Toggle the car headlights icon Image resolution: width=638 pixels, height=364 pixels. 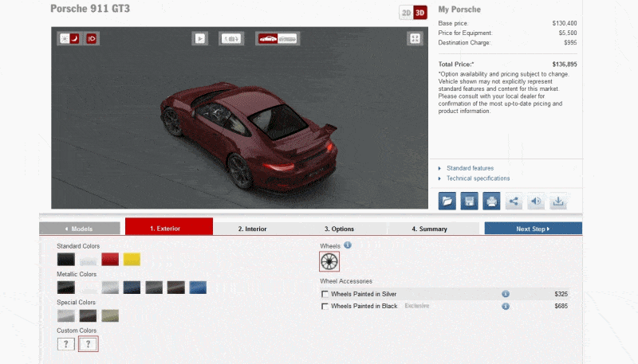tap(92, 38)
